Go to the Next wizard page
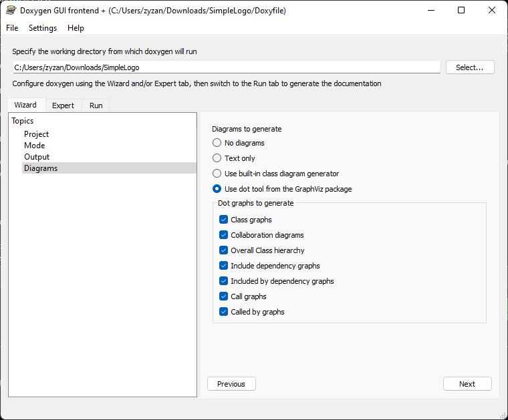The image size is (508, 420). (467, 384)
